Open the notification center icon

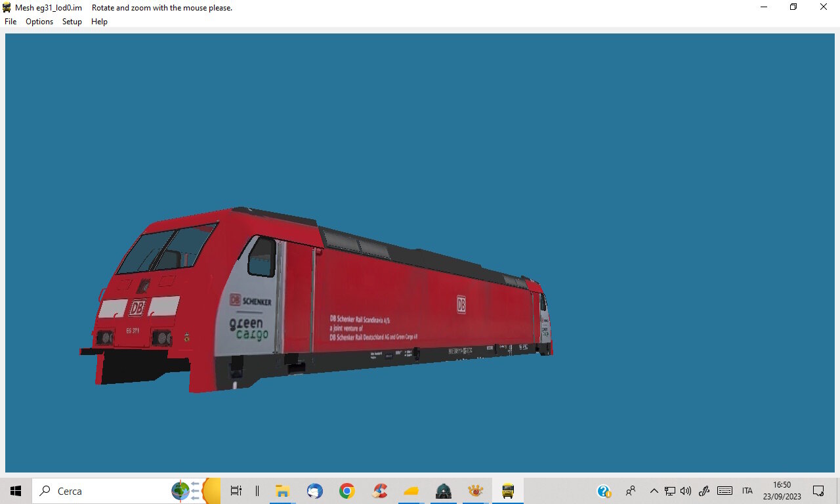(x=818, y=491)
